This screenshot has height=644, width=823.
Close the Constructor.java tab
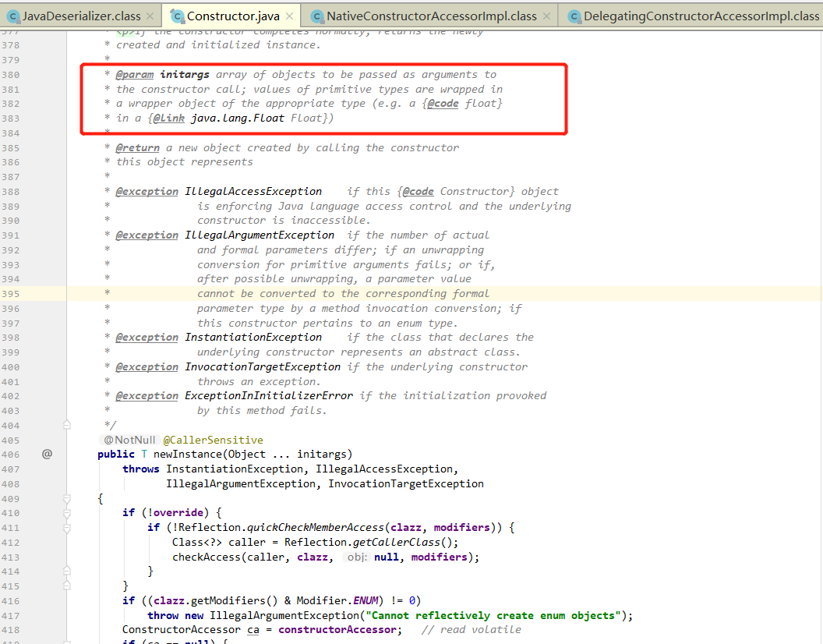(x=290, y=16)
